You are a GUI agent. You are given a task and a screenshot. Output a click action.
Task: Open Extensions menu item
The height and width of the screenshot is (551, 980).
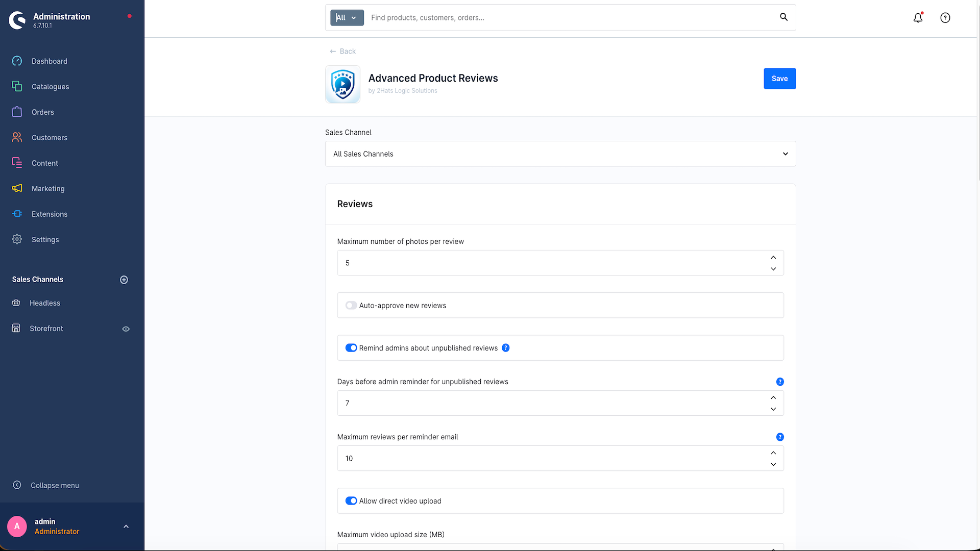(x=49, y=214)
